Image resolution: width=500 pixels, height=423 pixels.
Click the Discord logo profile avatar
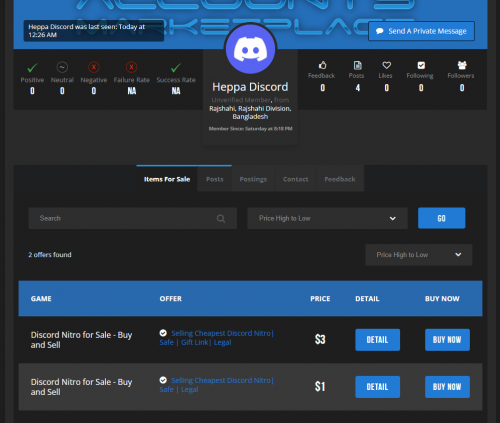click(250, 49)
